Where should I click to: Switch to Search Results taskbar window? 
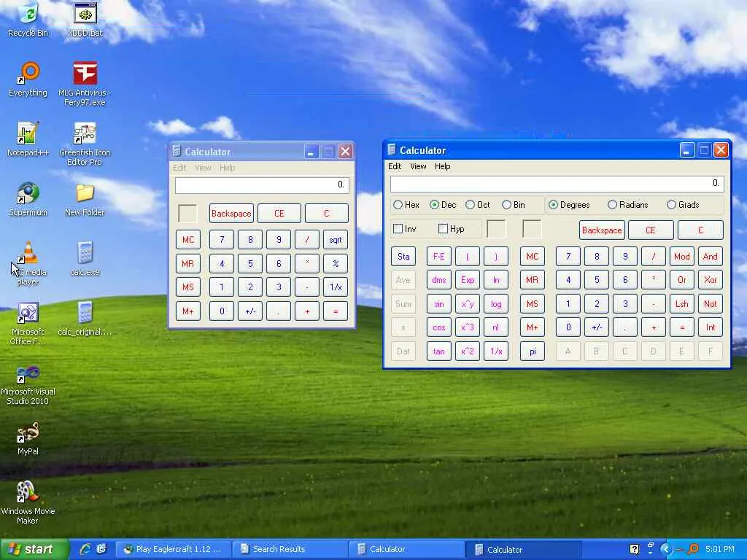point(290,549)
